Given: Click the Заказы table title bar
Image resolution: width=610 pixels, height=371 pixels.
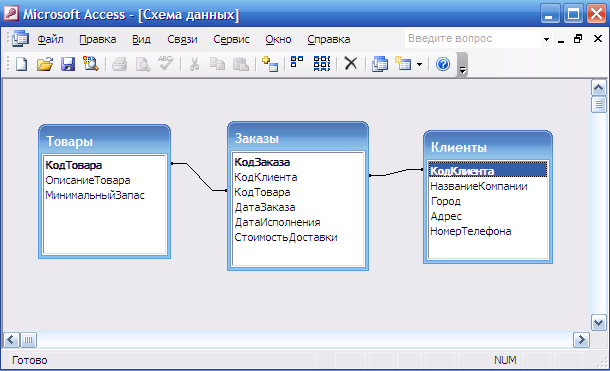Looking at the screenshot, I should 298,137.
